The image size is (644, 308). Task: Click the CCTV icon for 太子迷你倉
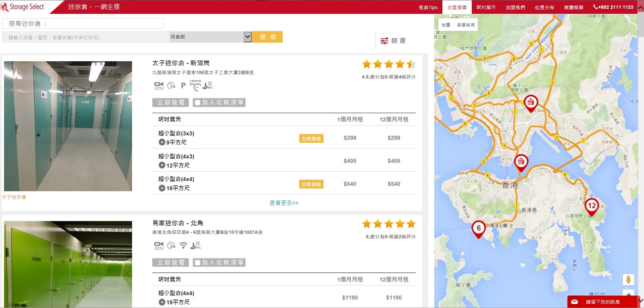point(159,85)
